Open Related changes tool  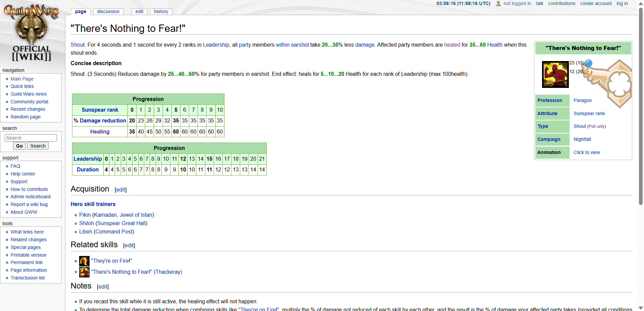pyautogui.click(x=29, y=240)
